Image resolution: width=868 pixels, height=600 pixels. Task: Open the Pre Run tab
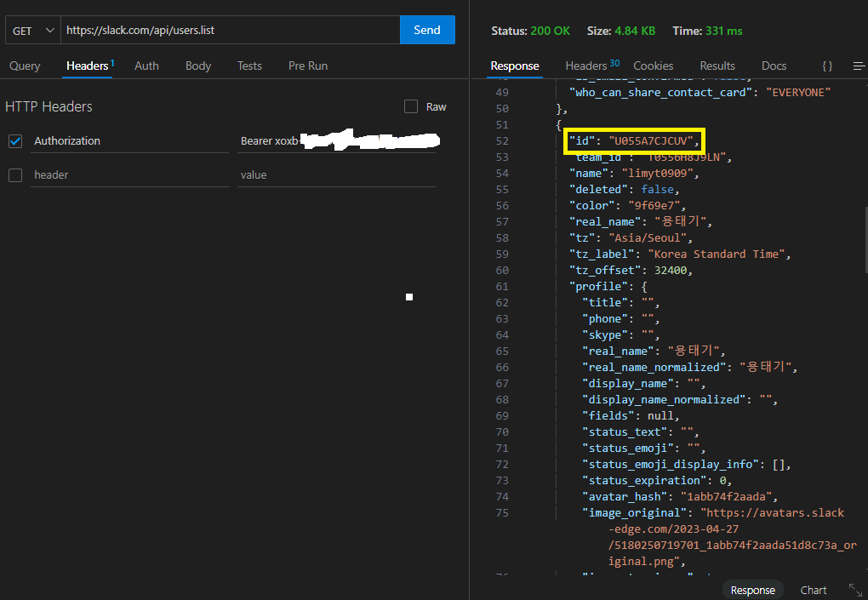[x=308, y=66]
